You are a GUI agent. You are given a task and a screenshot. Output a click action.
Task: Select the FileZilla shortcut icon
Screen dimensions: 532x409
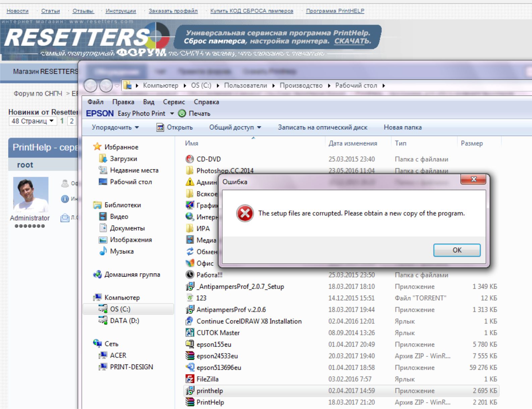[190, 379]
